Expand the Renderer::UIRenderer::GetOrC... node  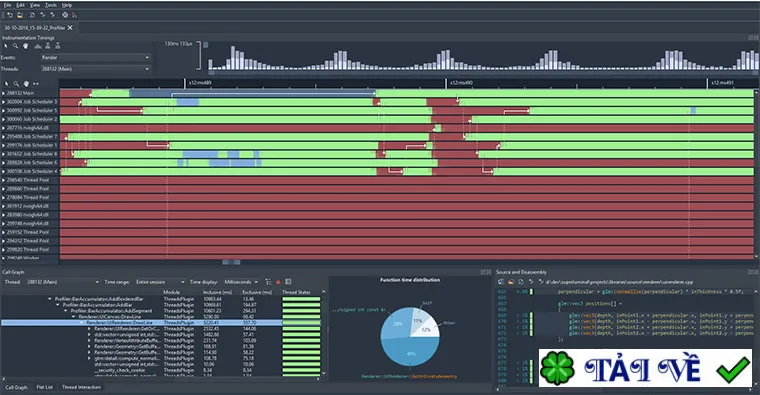pyautogui.click(x=89, y=329)
